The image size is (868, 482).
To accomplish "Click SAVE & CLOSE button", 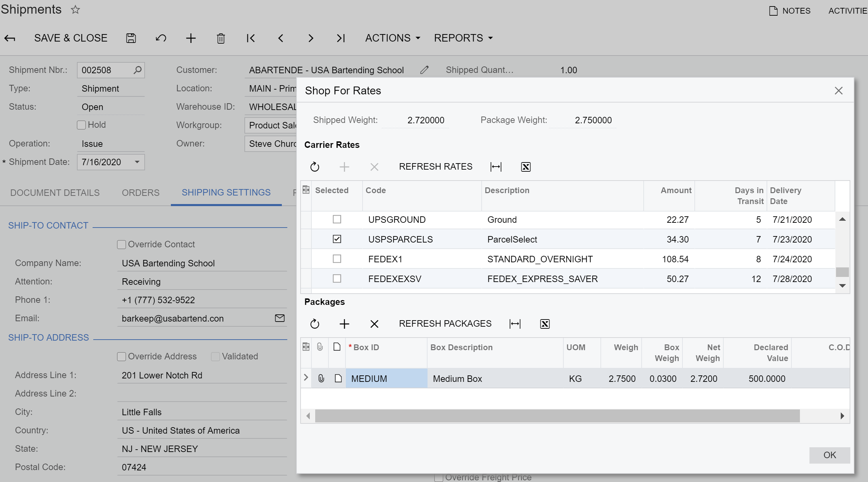I will 70,37.
